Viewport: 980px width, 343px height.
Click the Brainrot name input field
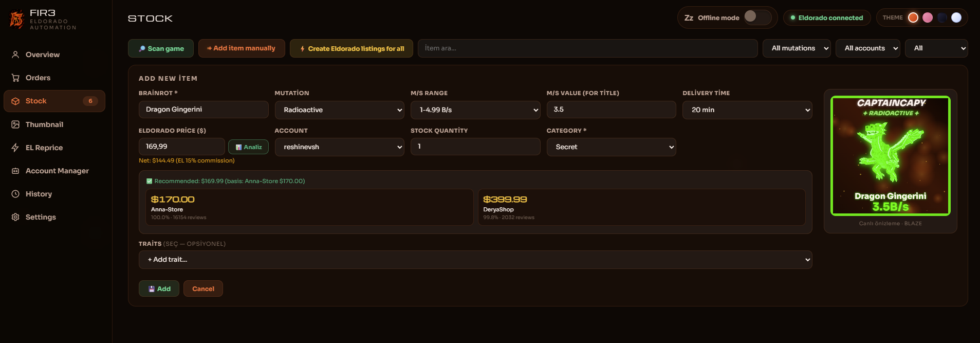(204, 110)
